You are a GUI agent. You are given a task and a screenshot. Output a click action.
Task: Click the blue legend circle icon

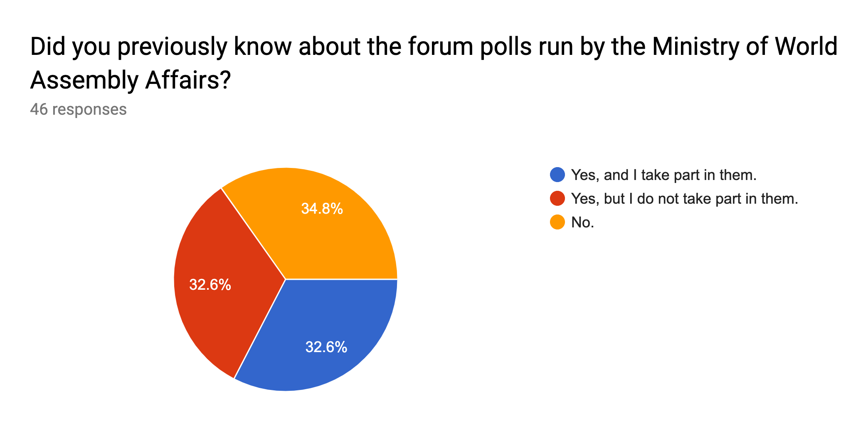click(x=557, y=175)
